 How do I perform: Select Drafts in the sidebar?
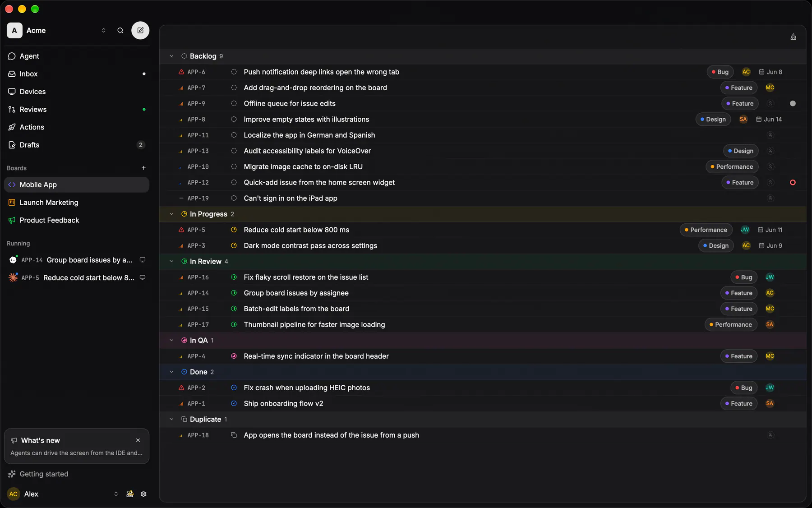pos(77,145)
